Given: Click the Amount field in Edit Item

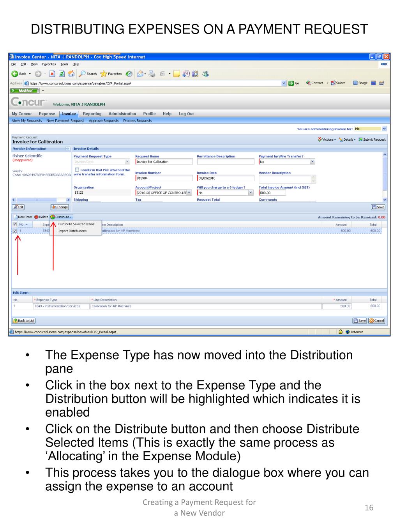Looking at the screenshot, I should click(x=337, y=306).
